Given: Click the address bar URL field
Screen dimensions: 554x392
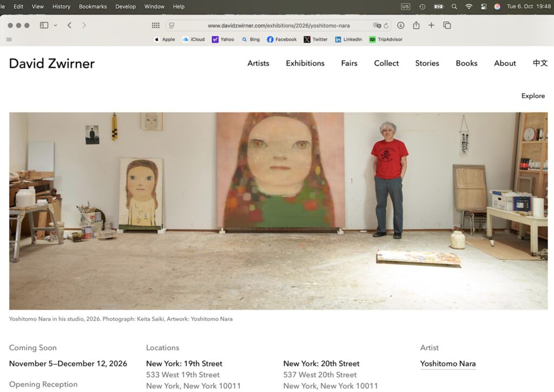Looking at the screenshot, I should [x=279, y=25].
